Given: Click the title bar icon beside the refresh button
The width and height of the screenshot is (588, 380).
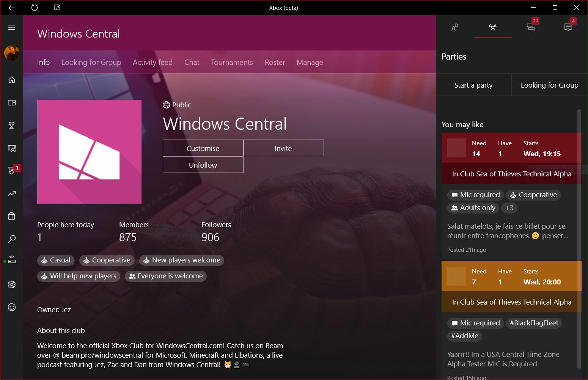Looking at the screenshot, I should point(57,8).
